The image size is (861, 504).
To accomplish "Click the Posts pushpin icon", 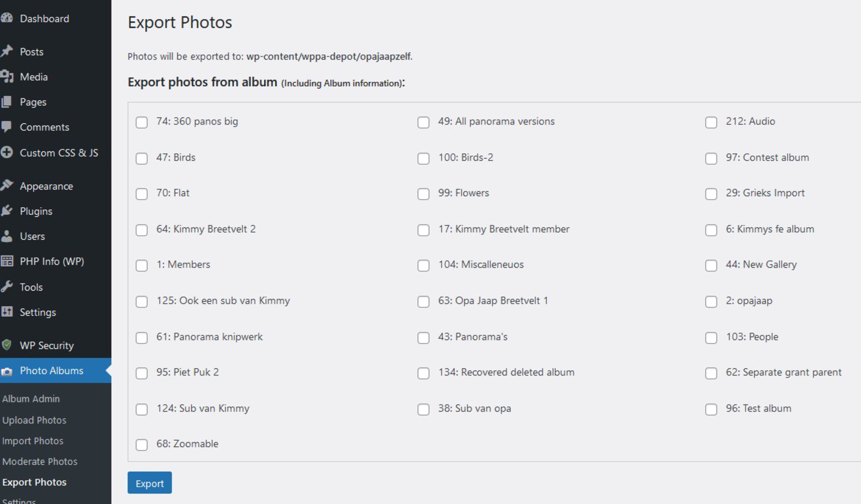I will 6,51.
